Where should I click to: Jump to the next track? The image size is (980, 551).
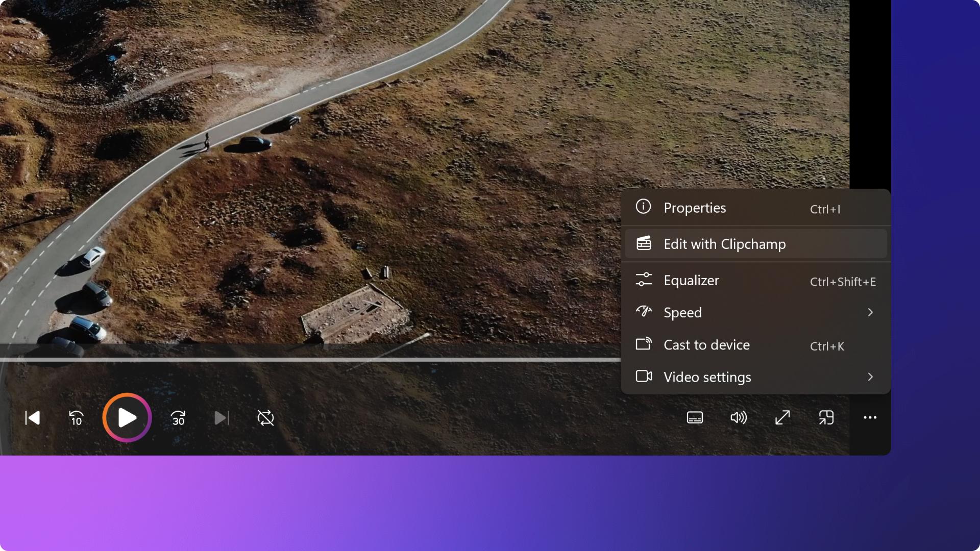[221, 417]
